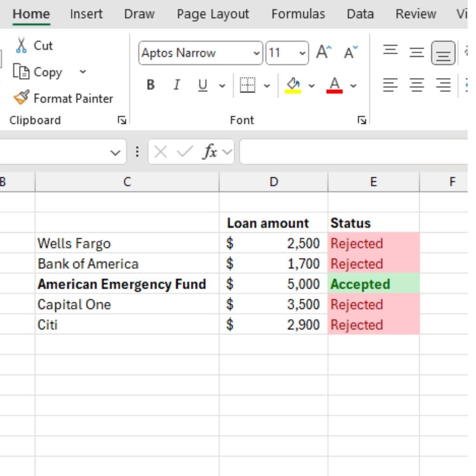Switch to the Formulas tab
This screenshot has width=476, height=476.
(x=298, y=14)
